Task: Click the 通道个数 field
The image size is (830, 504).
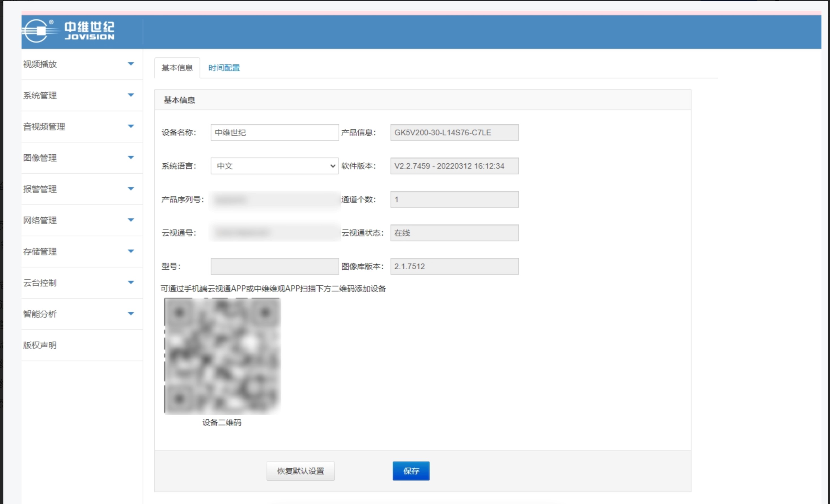Action: [454, 199]
